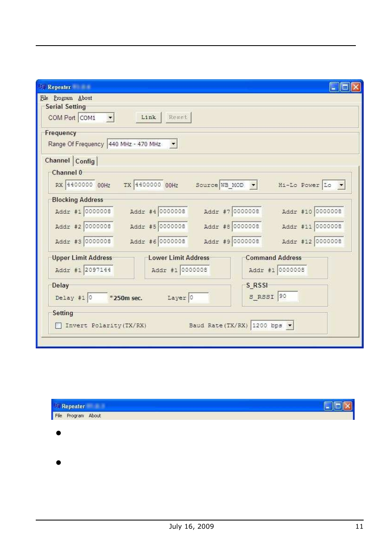
Task: Close the main Repeater window
Action: [x=356, y=87]
